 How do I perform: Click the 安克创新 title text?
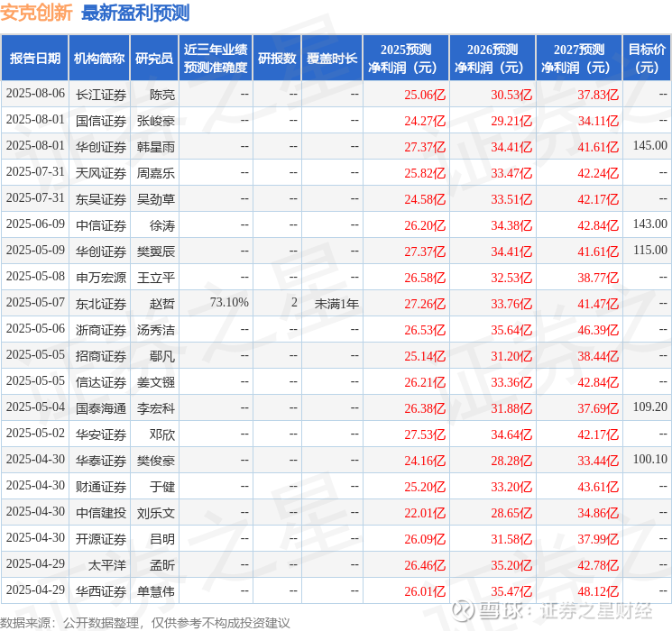click(x=36, y=13)
